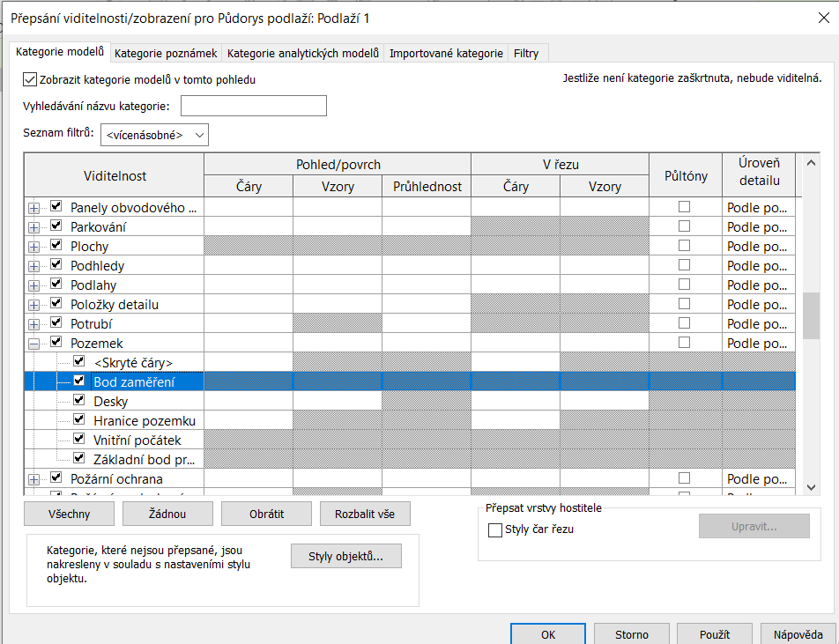Viewport: 839px width, 644px height.
Task: Switch to Kategorie poznámek tab
Action: click(165, 54)
